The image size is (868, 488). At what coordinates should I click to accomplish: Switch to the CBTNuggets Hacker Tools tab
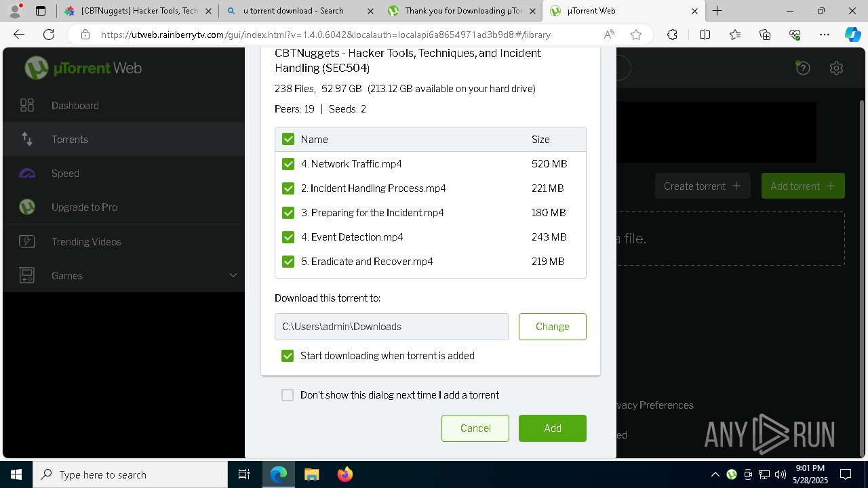click(x=138, y=11)
